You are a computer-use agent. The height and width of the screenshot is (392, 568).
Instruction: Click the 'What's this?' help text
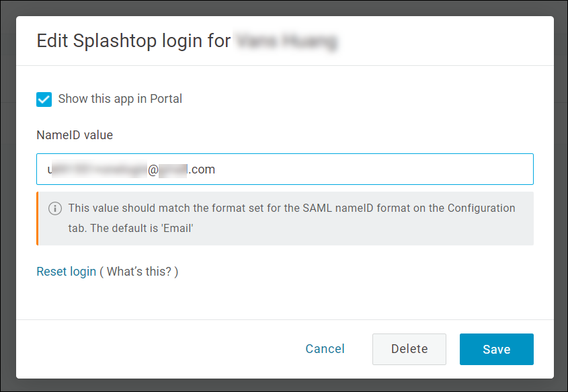coord(138,272)
